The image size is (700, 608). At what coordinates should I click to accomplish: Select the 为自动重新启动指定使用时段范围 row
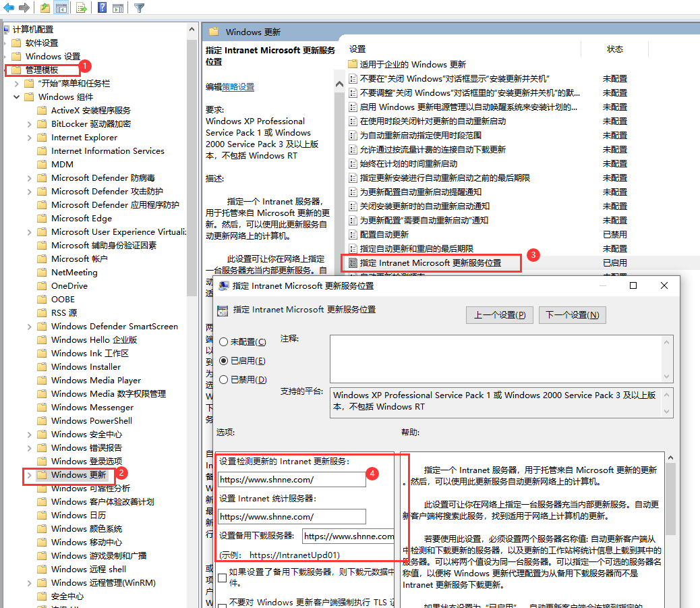421,136
